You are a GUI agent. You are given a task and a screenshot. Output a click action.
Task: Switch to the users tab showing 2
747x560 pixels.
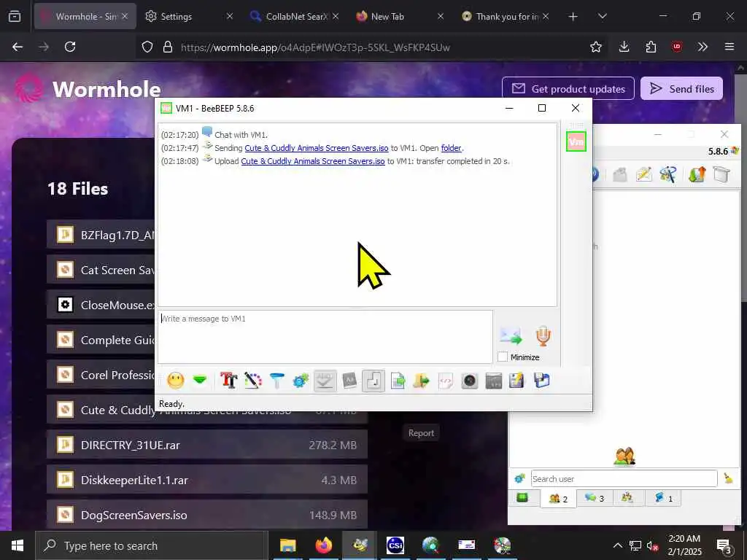(558, 499)
